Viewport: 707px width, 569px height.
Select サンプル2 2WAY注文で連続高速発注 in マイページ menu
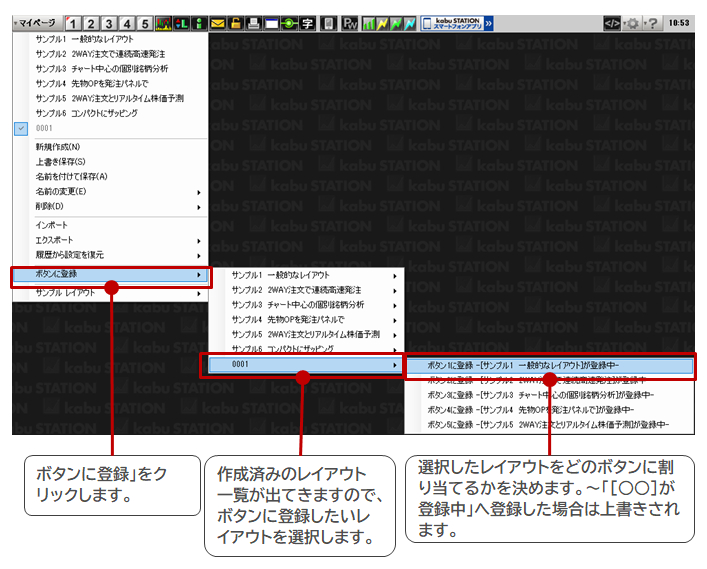tap(111, 54)
